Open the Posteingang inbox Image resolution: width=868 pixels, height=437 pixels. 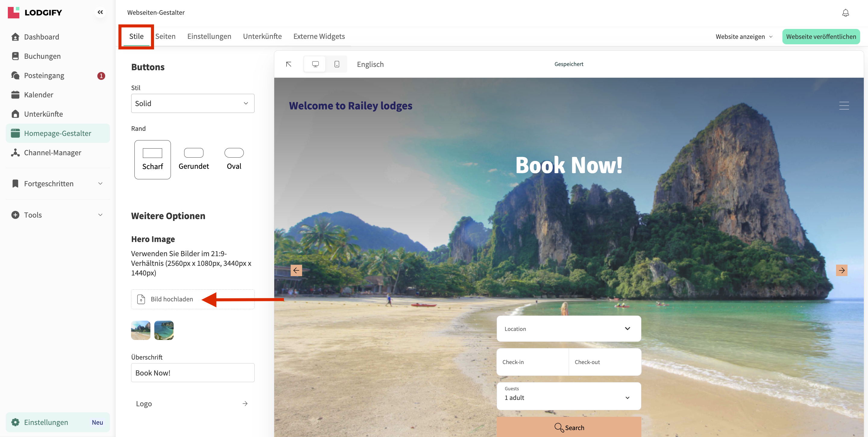(44, 75)
